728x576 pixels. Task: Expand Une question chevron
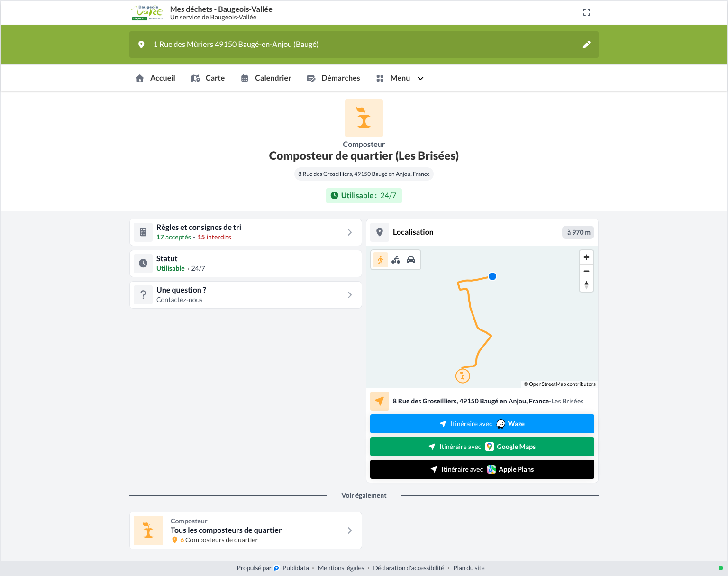[350, 295]
